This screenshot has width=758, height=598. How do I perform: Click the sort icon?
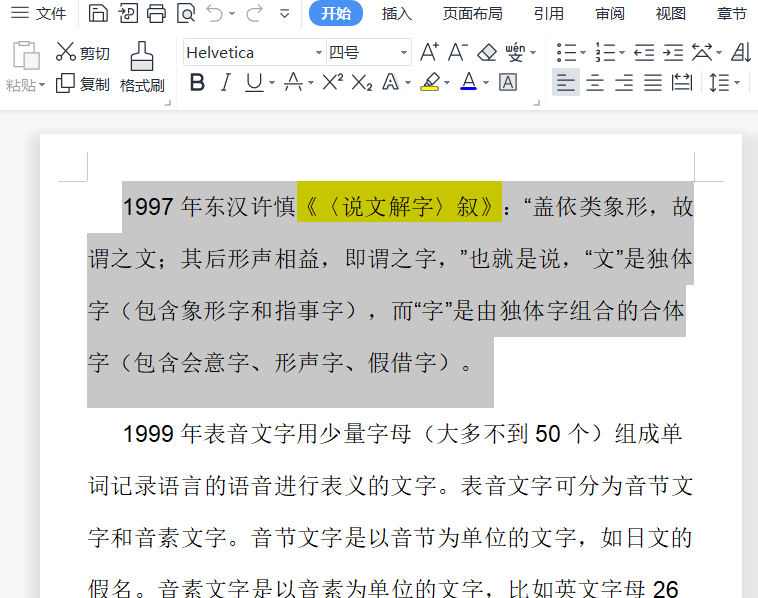pos(741,52)
